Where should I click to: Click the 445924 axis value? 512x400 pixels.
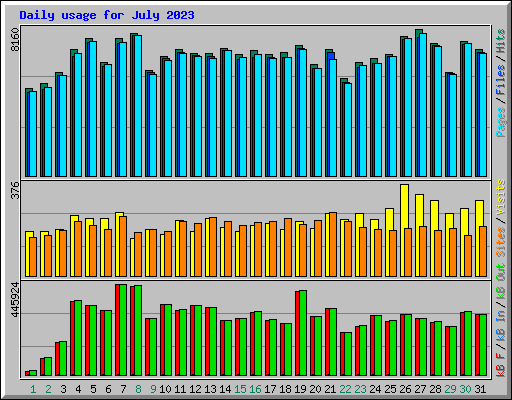click(15, 300)
